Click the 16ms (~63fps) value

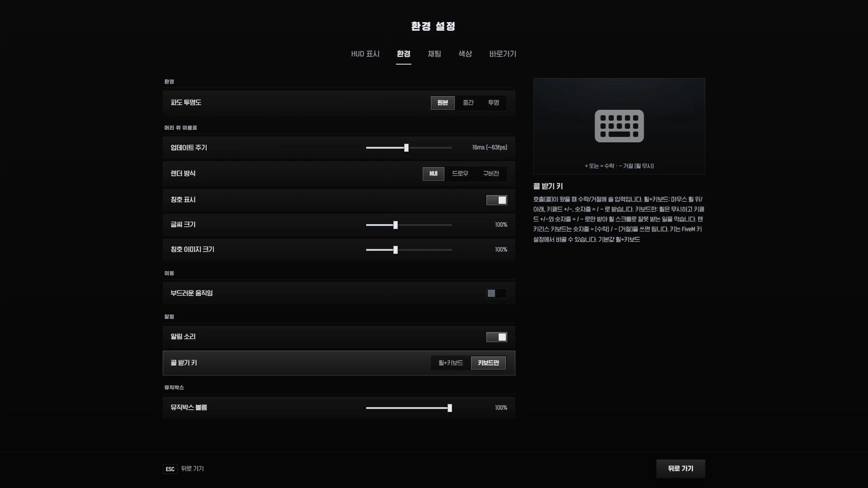point(490,148)
